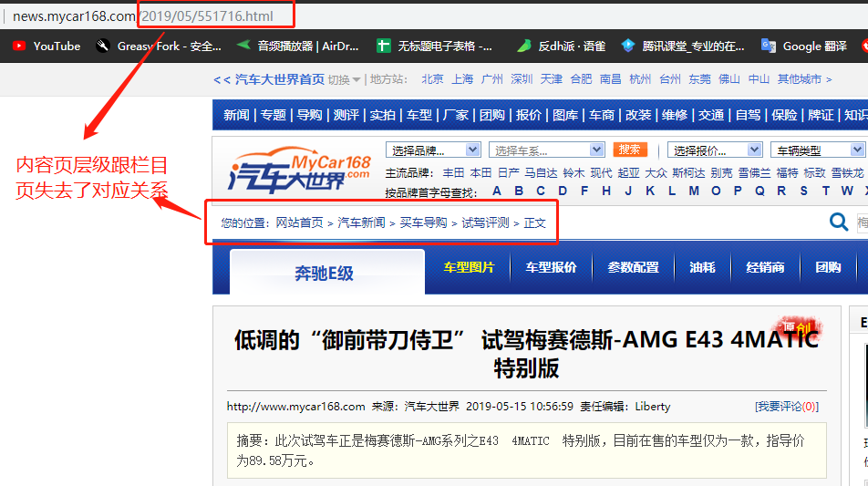
Task: Select the 马自达 brand link
Action: click(541, 172)
